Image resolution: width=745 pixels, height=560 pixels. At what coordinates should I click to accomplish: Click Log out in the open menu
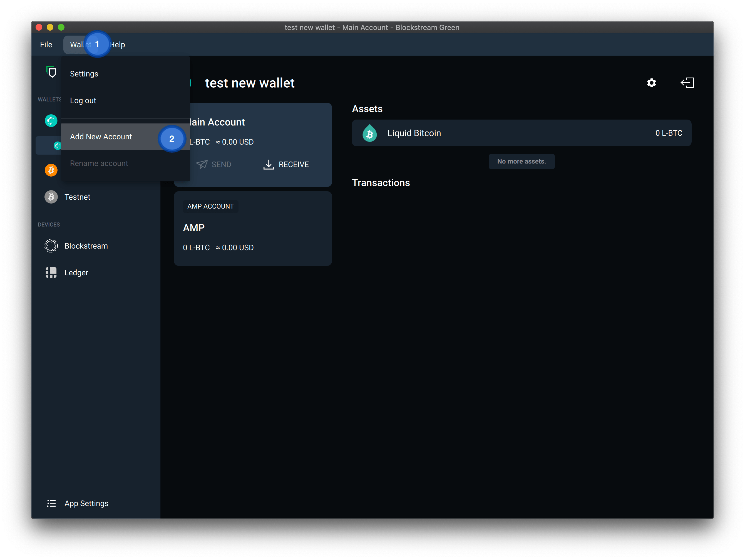[x=83, y=100]
